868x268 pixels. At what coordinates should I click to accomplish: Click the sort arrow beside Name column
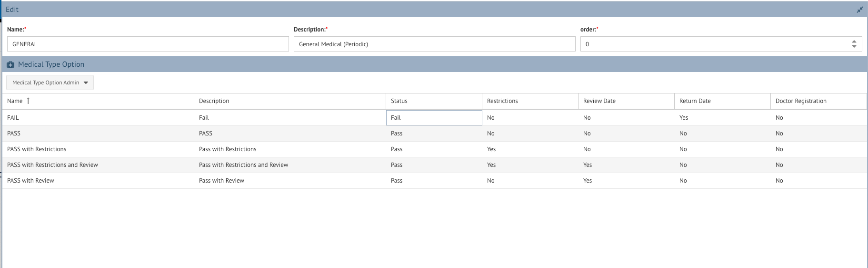click(28, 101)
